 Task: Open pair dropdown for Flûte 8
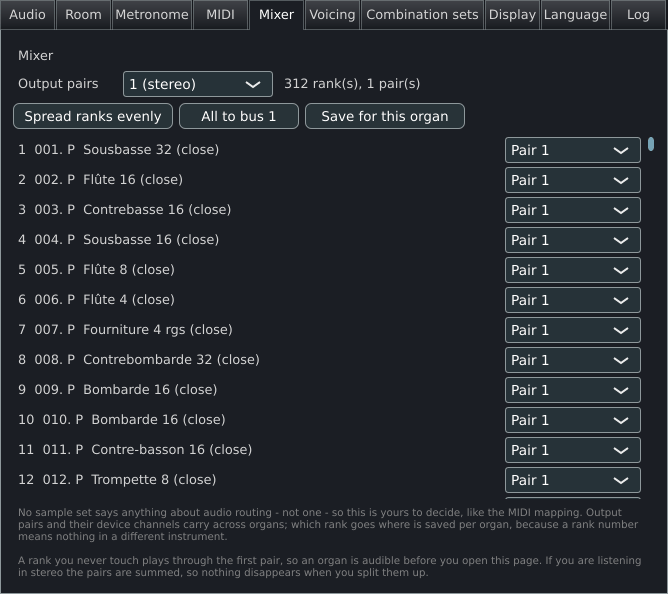pos(573,270)
